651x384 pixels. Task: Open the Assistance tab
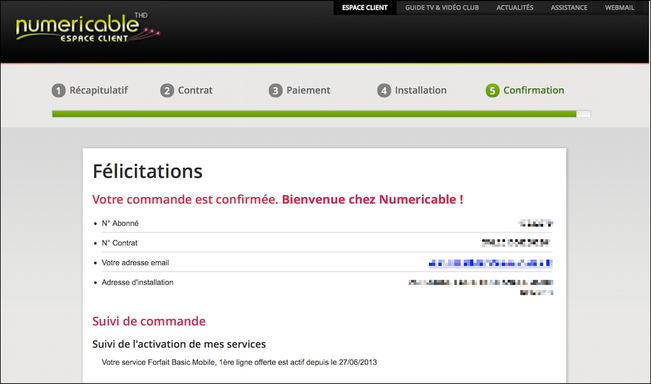pyautogui.click(x=569, y=7)
